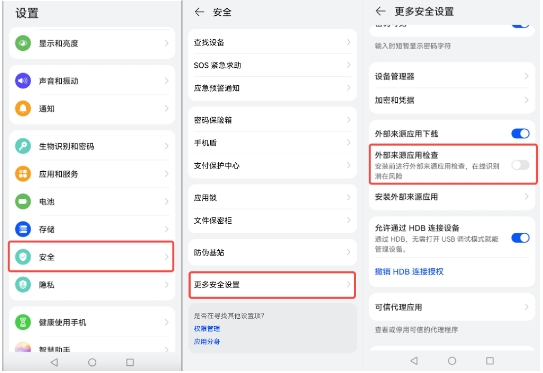
Task: Open the Install external source apps (安装外部来源应用) chevron
Action: coord(526,197)
